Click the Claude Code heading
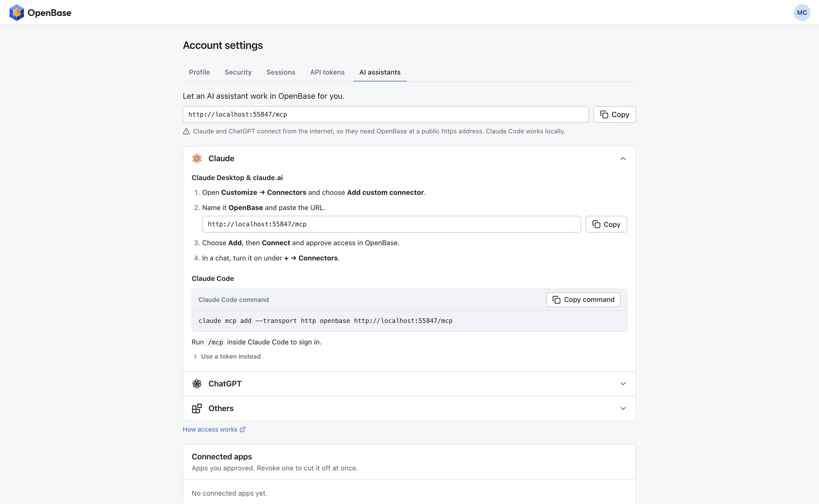The height and width of the screenshot is (504, 819). (213, 279)
